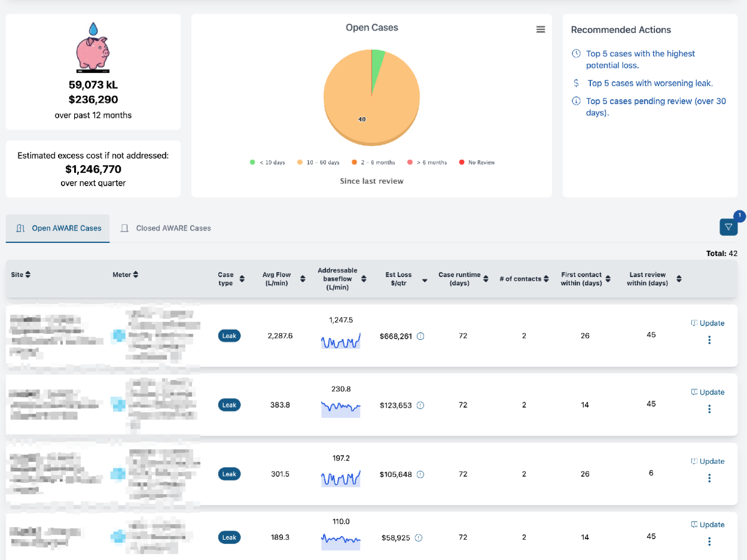Open info icon next to $58,925
Viewport: 747px width, 560px height.
pyautogui.click(x=419, y=538)
